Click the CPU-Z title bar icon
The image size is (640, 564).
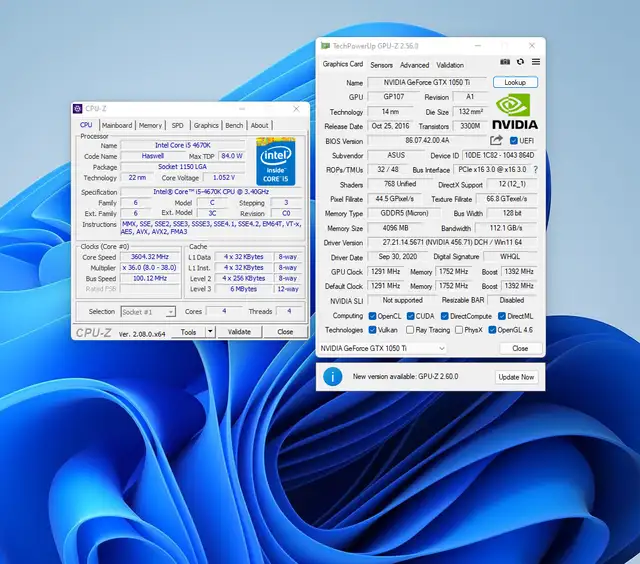(77, 109)
